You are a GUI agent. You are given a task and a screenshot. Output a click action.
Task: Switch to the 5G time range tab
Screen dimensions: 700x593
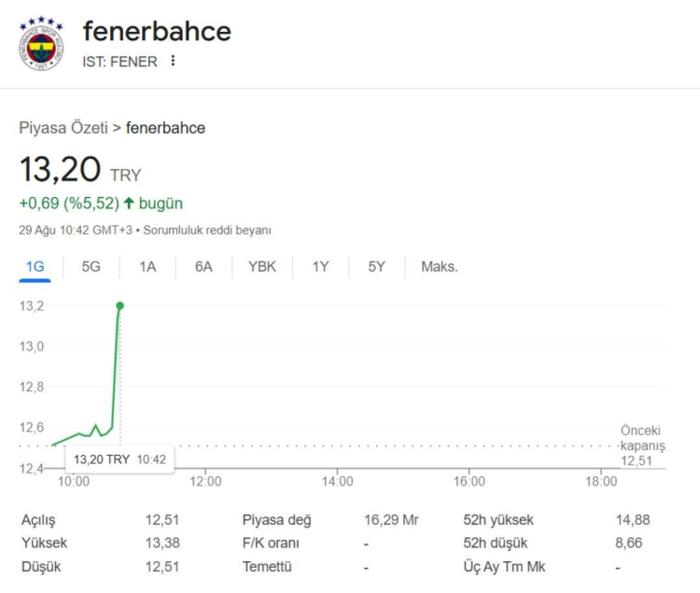click(91, 267)
